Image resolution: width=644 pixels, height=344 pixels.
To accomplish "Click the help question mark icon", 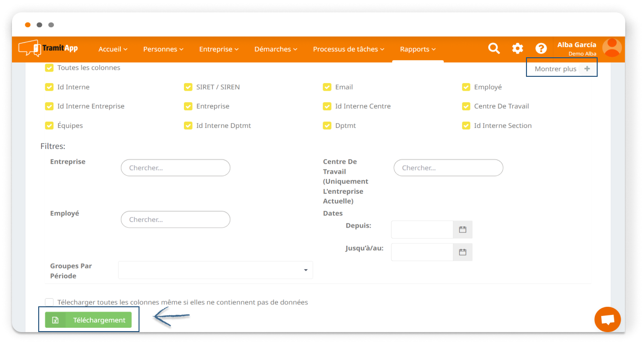I will coord(541,48).
